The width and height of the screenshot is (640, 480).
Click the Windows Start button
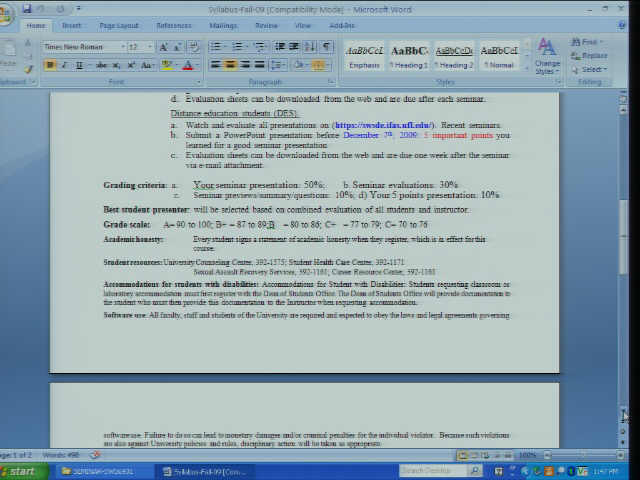[x=23, y=471]
